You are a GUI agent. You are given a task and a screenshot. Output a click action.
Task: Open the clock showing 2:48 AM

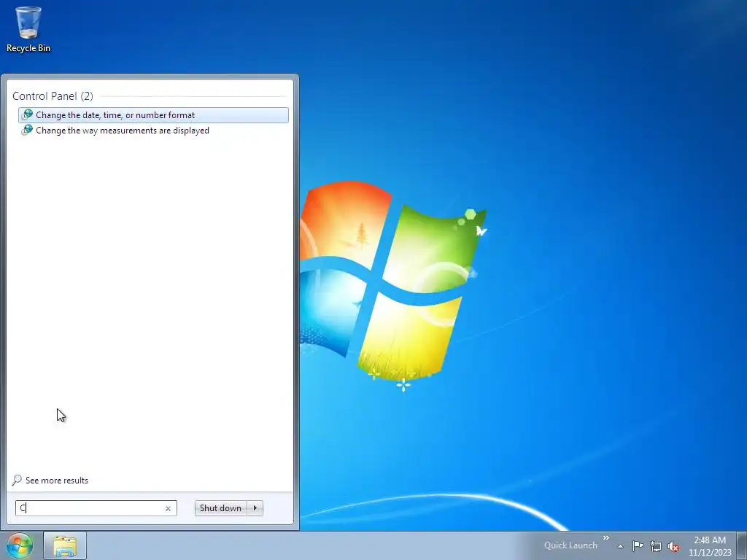tap(710, 546)
